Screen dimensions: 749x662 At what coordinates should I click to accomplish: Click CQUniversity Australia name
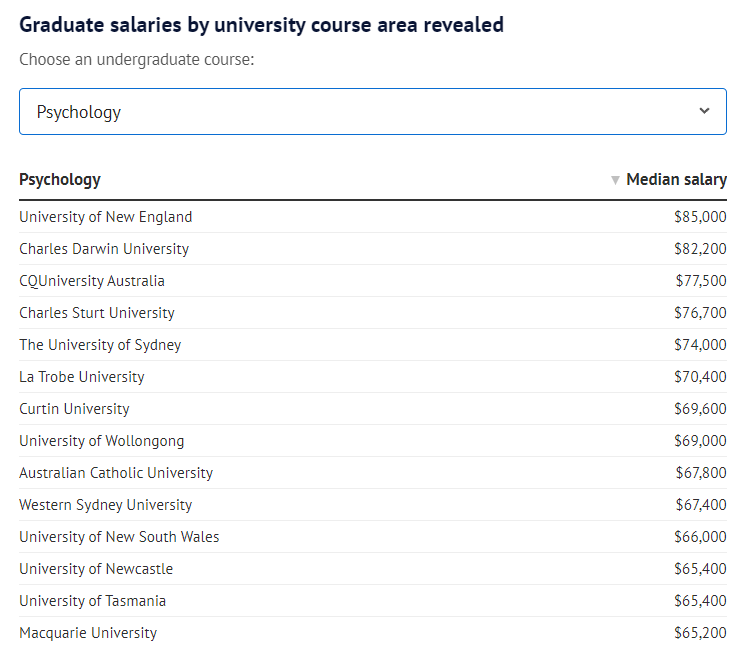click(92, 281)
